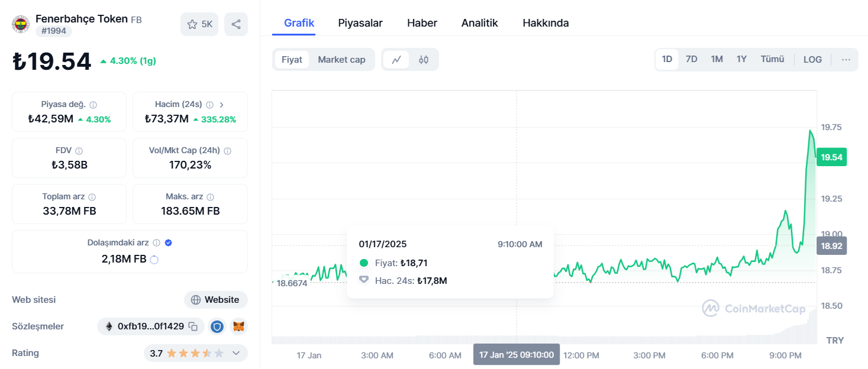Click the 33,78M FB total supply value
868x369 pixels.
[69, 211]
